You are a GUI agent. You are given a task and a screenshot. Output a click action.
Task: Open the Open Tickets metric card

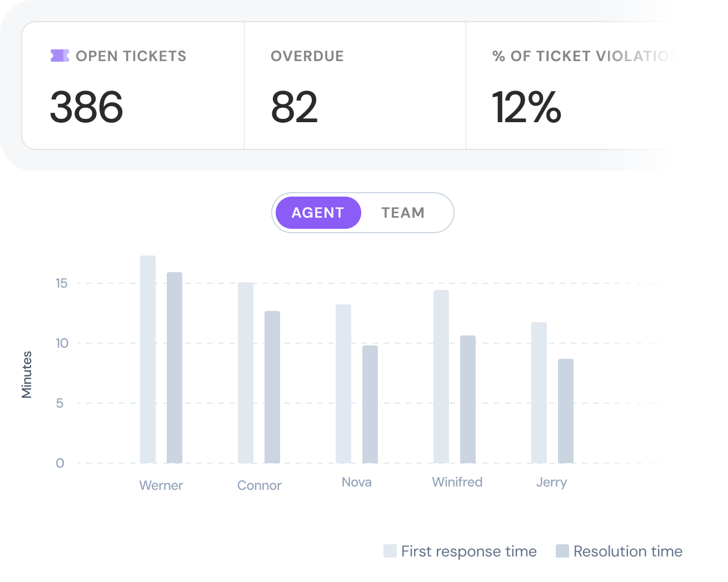[x=132, y=84]
